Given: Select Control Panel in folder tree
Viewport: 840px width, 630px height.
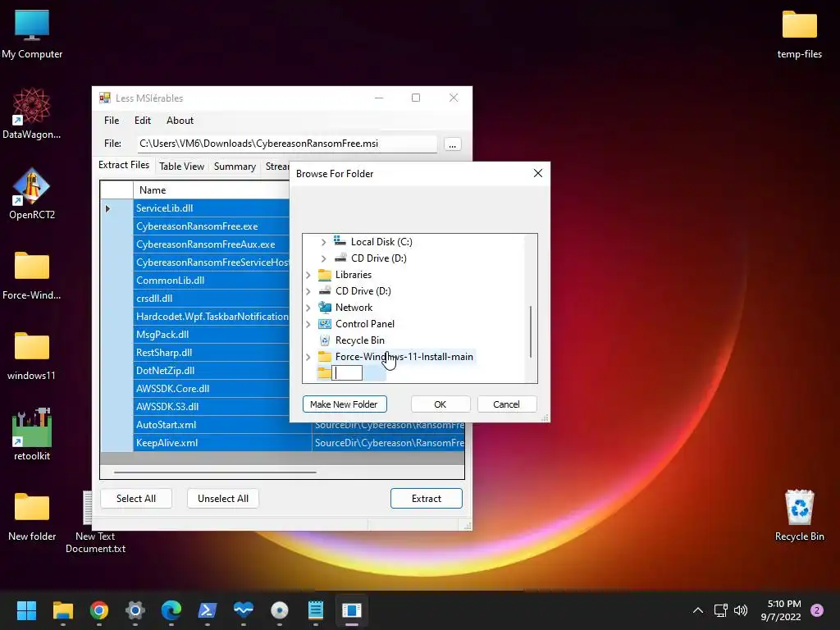Looking at the screenshot, I should tap(365, 324).
